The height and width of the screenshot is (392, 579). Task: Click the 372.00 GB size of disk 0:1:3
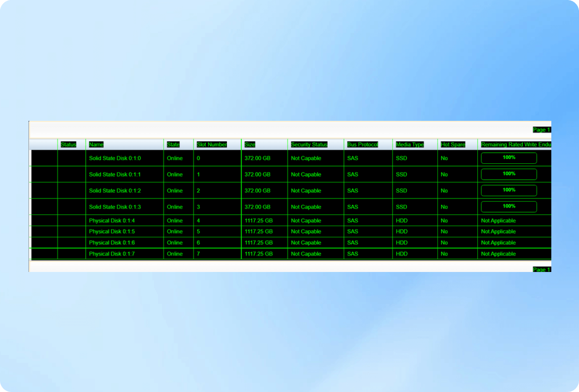coord(258,207)
